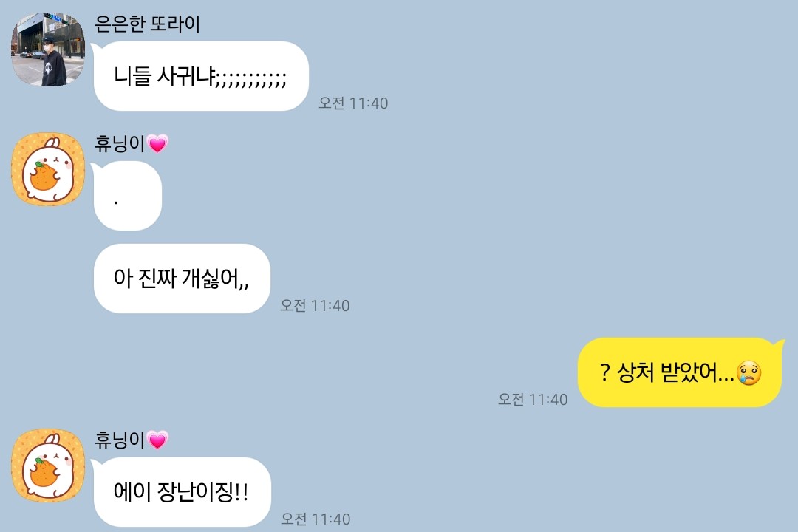The width and height of the screenshot is (798, 532).
Task: Tap the lower 휴닝이 sender name text
Action: (x=120, y=440)
